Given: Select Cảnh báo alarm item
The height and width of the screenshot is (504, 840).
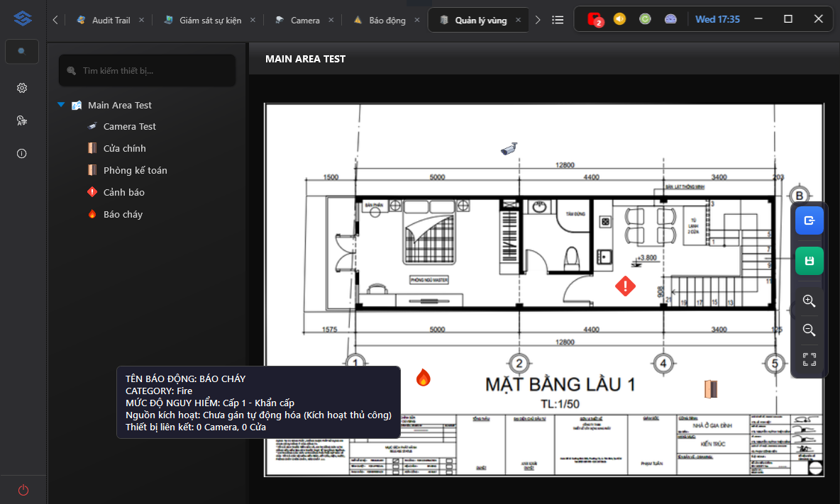Looking at the screenshot, I should coord(123,193).
